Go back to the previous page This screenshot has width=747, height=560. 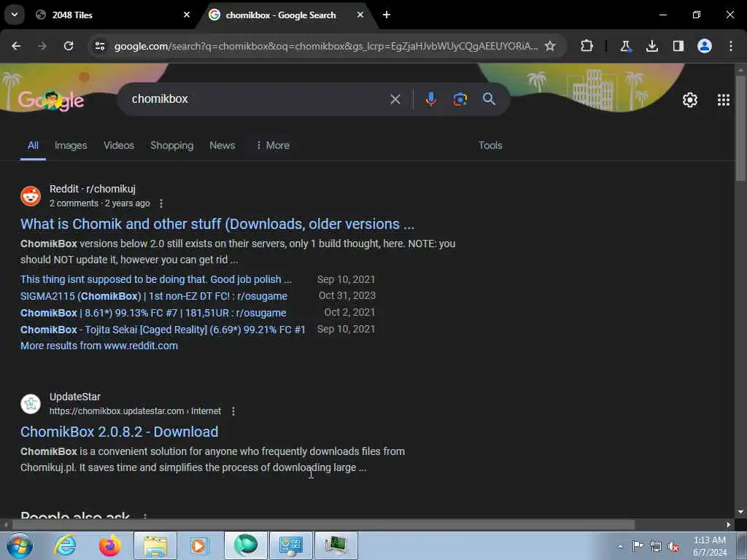[x=16, y=46]
